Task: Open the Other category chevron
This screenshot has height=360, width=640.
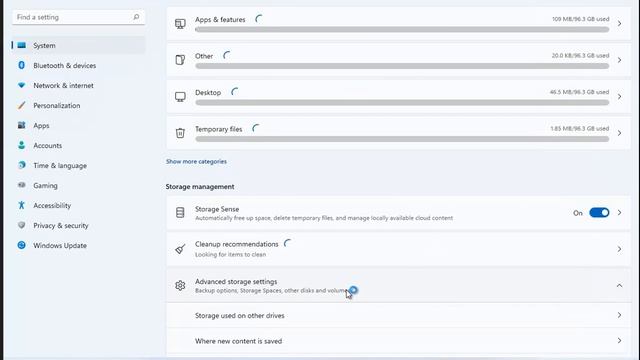Action: coord(619,60)
